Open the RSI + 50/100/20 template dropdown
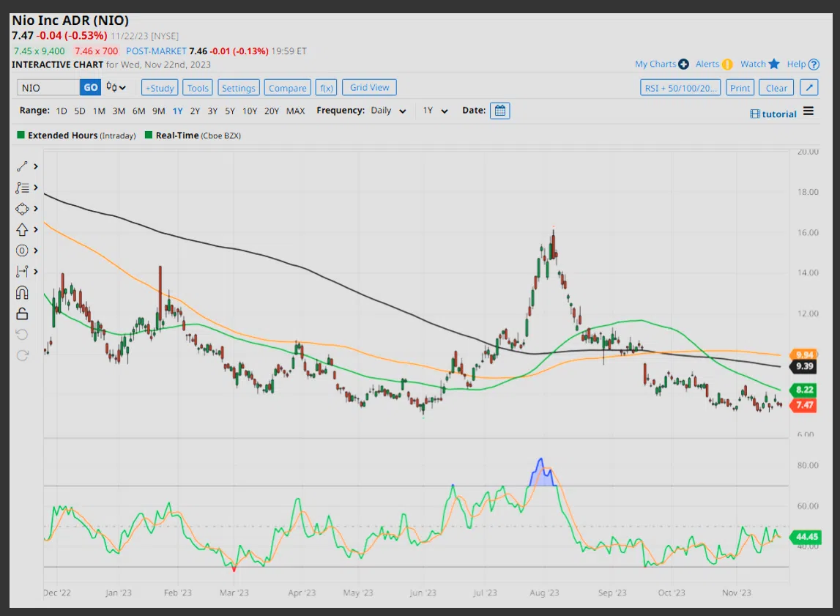 point(680,87)
